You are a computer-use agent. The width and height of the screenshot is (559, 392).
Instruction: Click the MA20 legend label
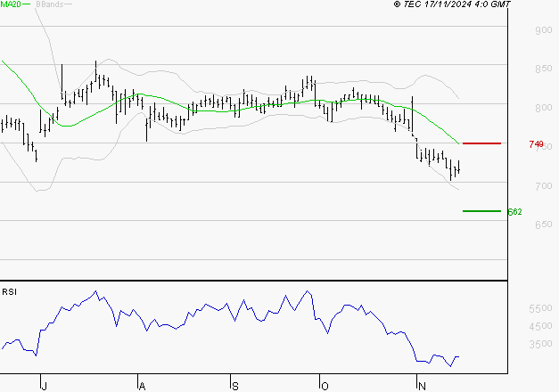10,4
